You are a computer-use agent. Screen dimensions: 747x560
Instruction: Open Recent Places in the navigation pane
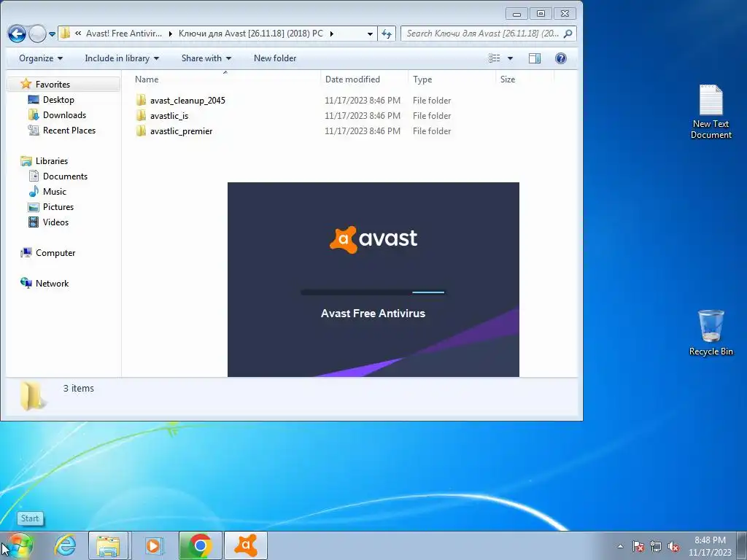coord(69,130)
